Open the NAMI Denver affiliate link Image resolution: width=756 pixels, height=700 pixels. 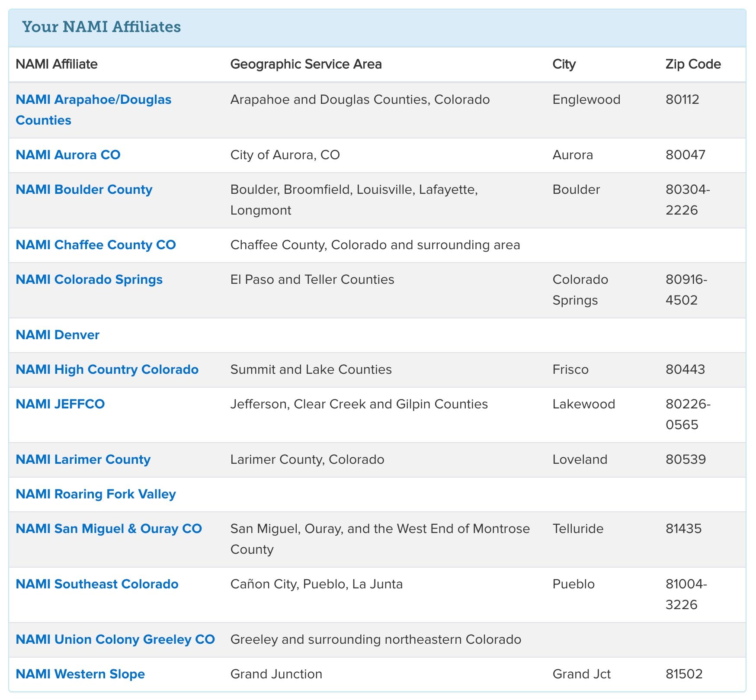[x=58, y=335]
